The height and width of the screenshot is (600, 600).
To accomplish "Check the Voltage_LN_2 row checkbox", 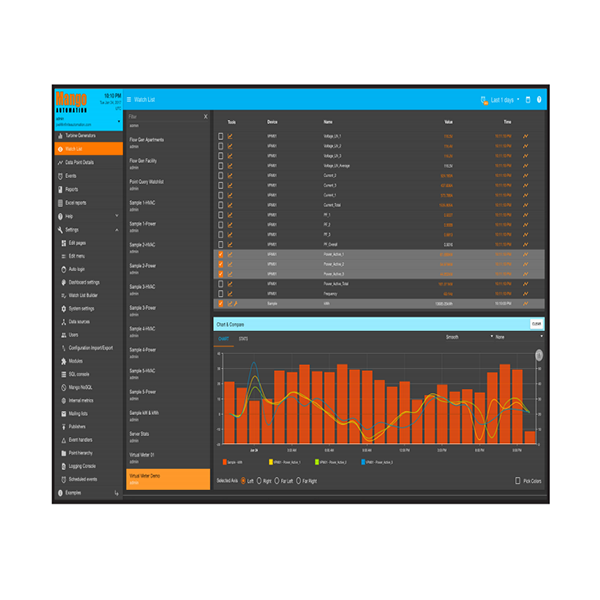I will [220, 146].
